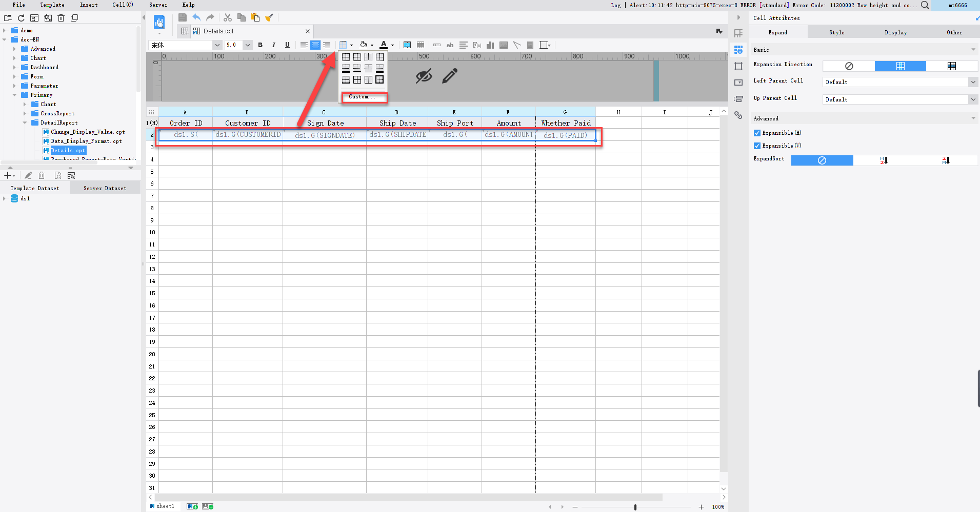This screenshot has width=980, height=512.
Task: Select descending ExpandSort option
Action: (946, 160)
